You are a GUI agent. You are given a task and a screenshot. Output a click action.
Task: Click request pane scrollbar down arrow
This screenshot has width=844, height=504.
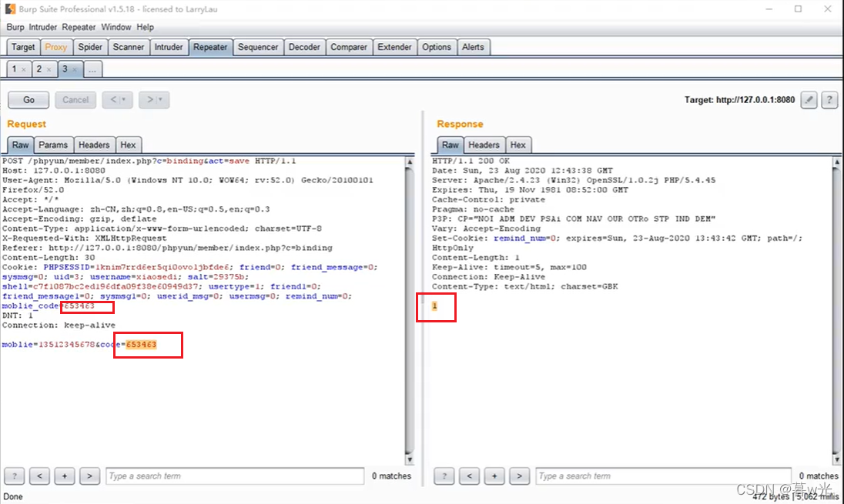[410, 459]
